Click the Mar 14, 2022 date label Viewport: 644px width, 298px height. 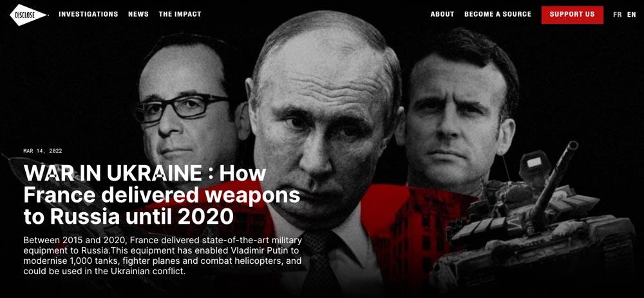click(43, 151)
